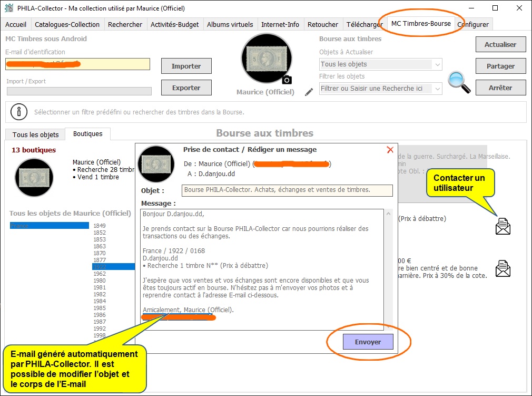Select the Boutiques sub-tab
The height and width of the screenshot is (396, 532).
pos(88,134)
